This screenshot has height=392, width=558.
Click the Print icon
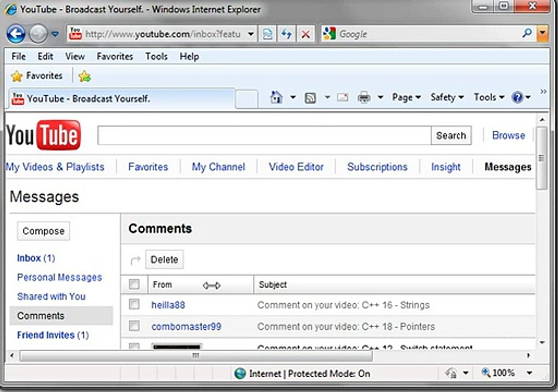363,97
